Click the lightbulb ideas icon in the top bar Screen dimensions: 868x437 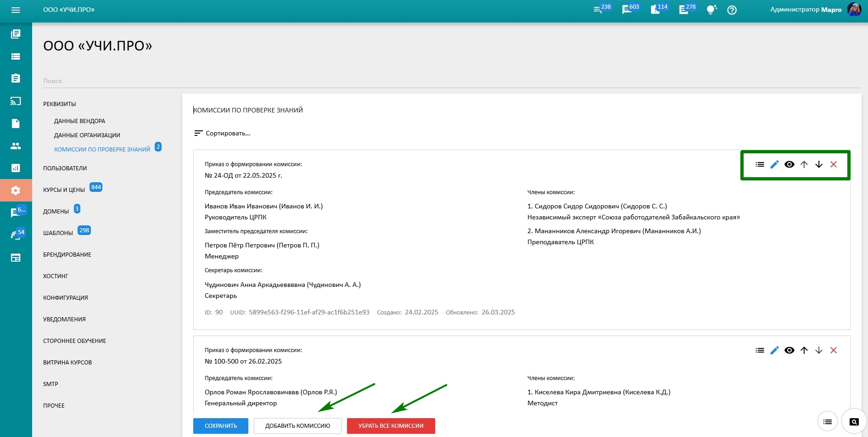pyautogui.click(x=711, y=10)
